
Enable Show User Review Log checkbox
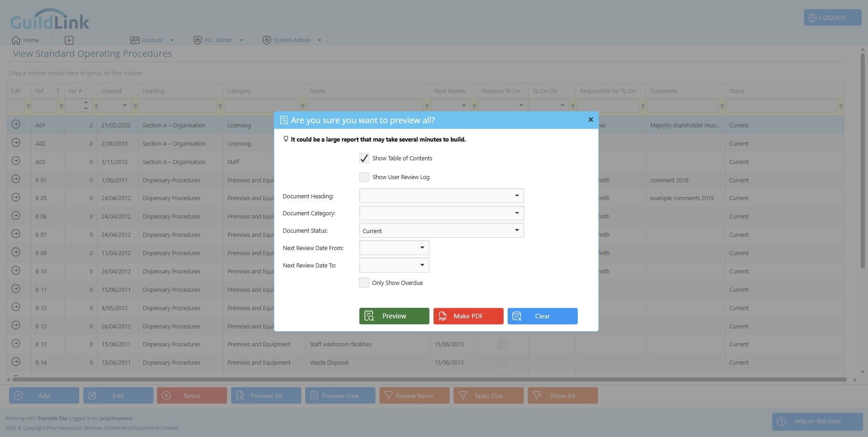[364, 177]
